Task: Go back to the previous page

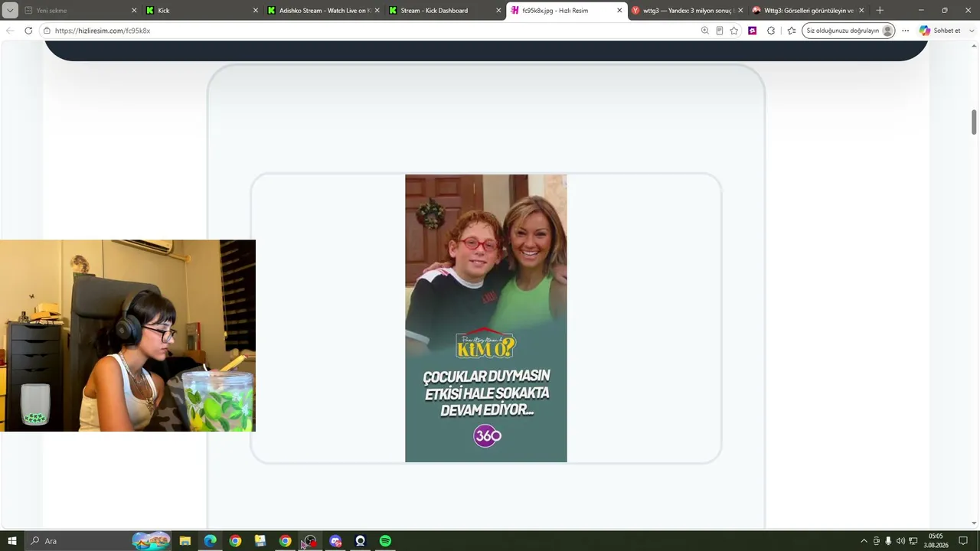Action: 10,31
